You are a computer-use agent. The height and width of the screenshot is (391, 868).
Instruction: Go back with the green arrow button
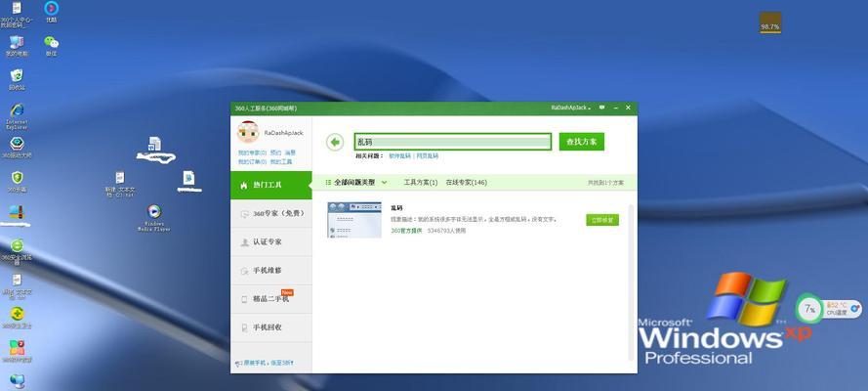tap(334, 143)
